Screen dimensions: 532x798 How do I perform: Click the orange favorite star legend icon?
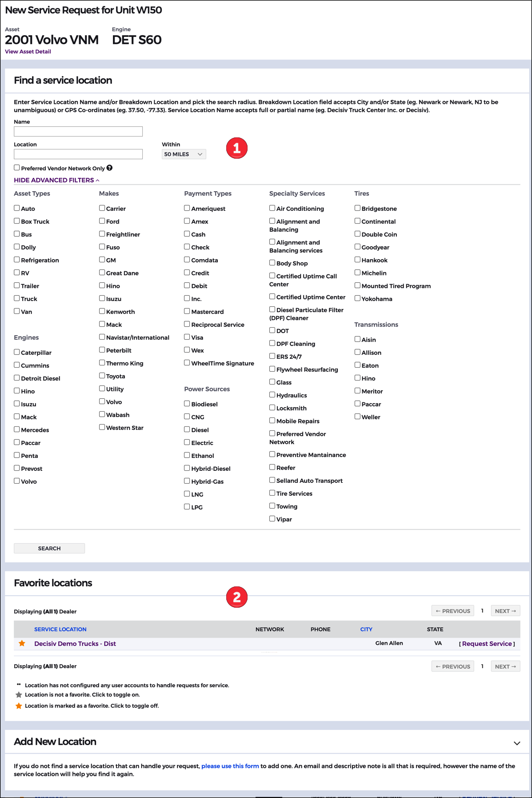point(19,706)
